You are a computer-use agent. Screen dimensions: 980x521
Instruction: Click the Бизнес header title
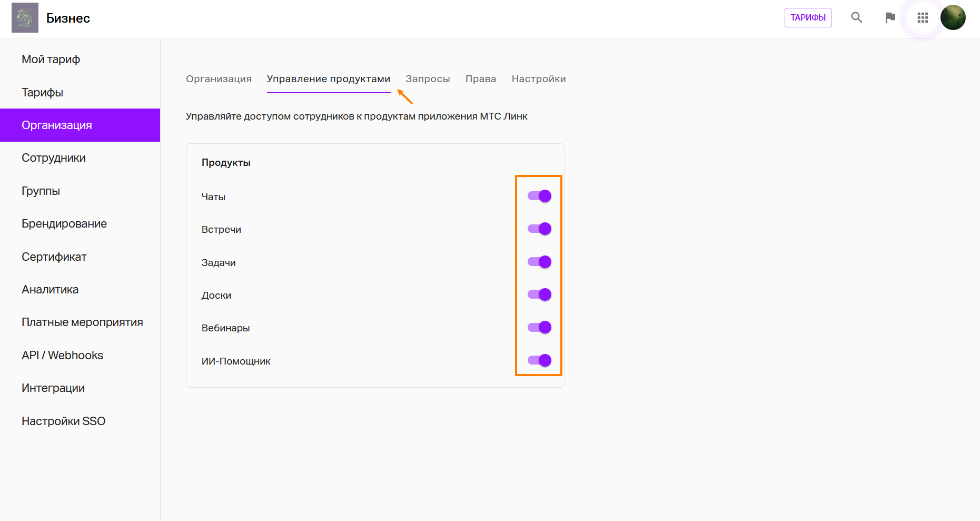pyautogui.click(x=68, y=18)
